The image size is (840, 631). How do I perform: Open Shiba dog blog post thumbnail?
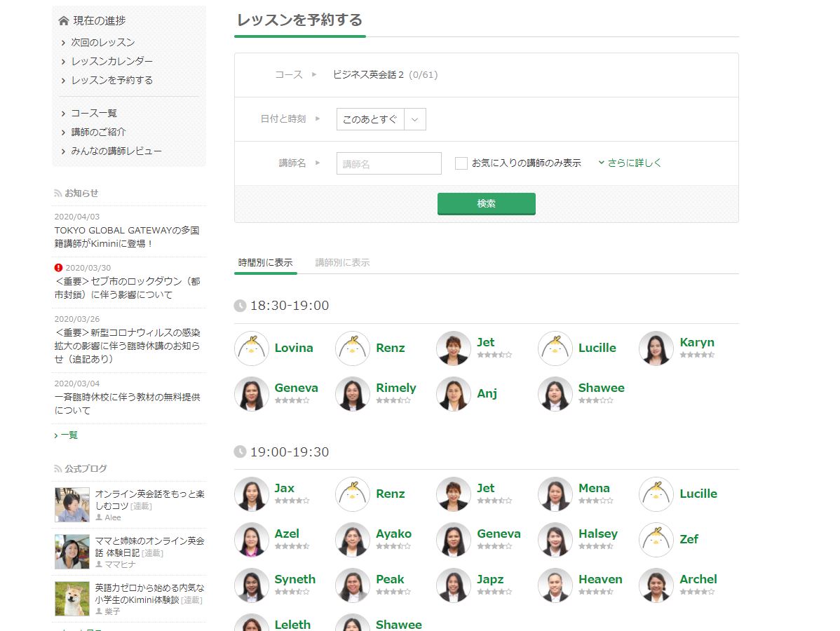pos(72,598)
